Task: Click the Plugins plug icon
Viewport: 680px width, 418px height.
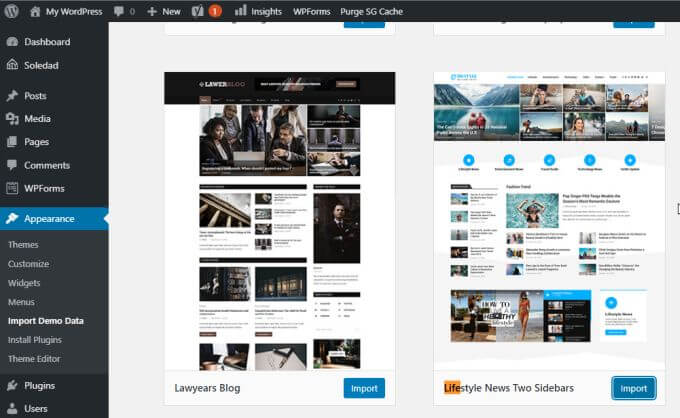Action: click(12, 385)
